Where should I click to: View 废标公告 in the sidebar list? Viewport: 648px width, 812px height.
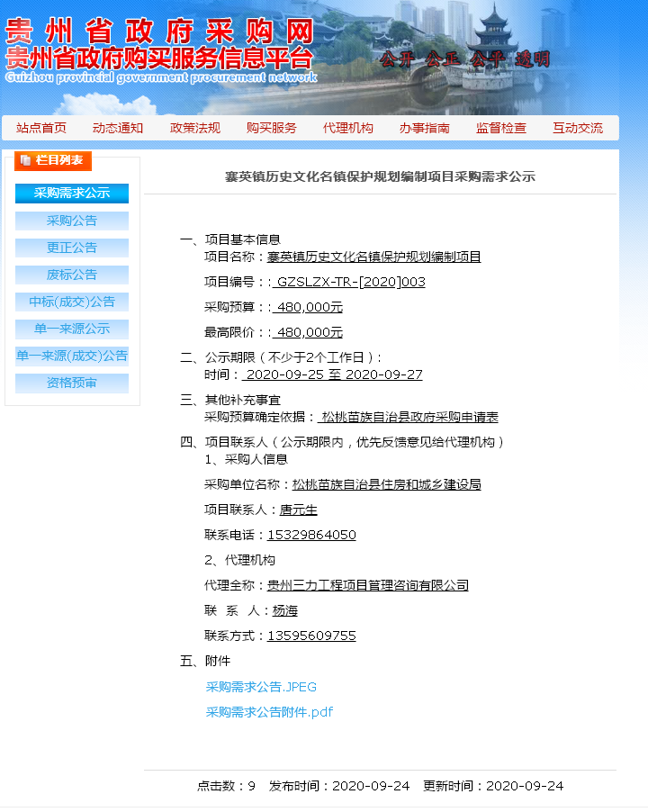click(x=72, y=275)
